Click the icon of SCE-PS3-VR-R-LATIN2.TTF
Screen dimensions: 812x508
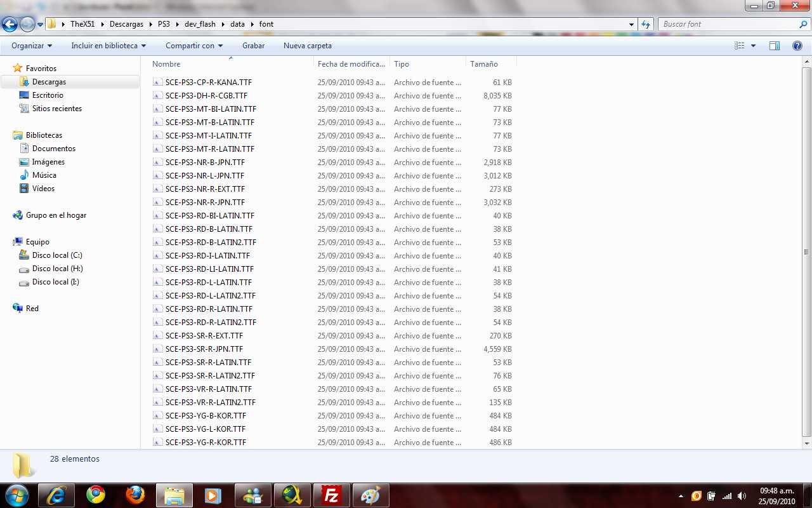point(158,403)
